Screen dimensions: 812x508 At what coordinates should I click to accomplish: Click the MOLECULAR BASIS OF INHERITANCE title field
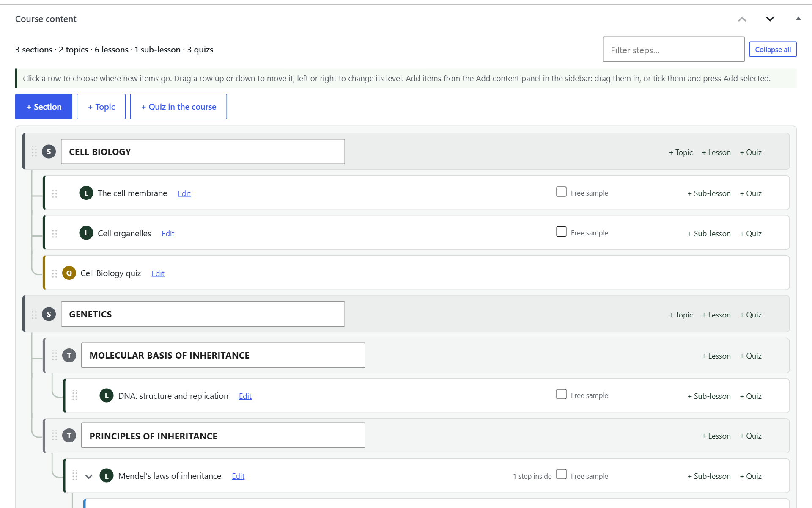(x=223, y=356)
